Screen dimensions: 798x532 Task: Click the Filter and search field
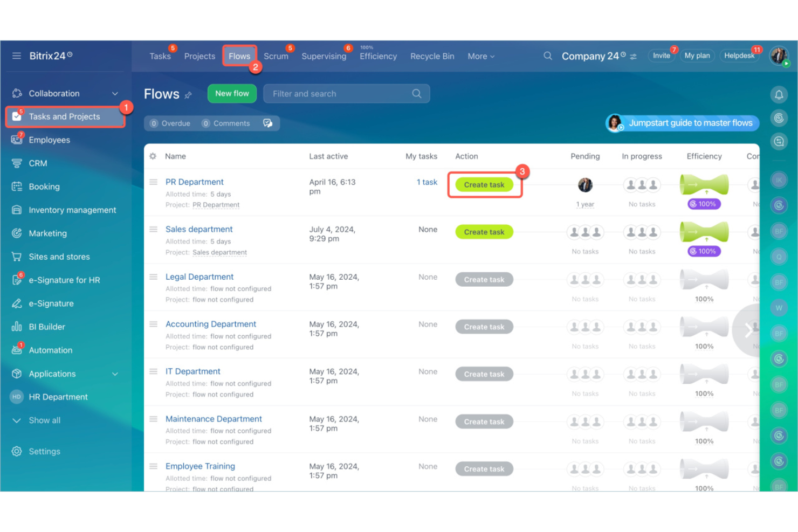(334, 93)
